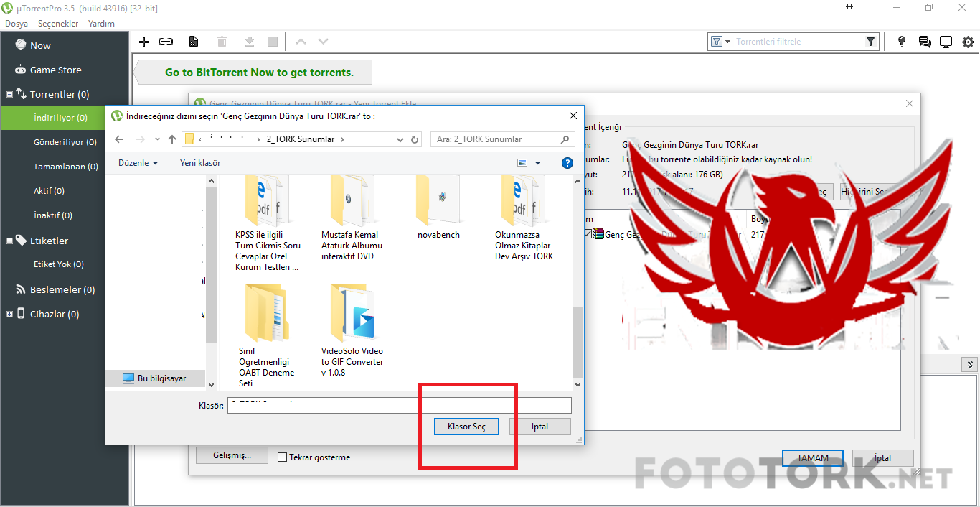Expand breadcrumb after 2_TORK Sunumlar
The height and width of the screenshot is (507, 980).
point(342,139)
